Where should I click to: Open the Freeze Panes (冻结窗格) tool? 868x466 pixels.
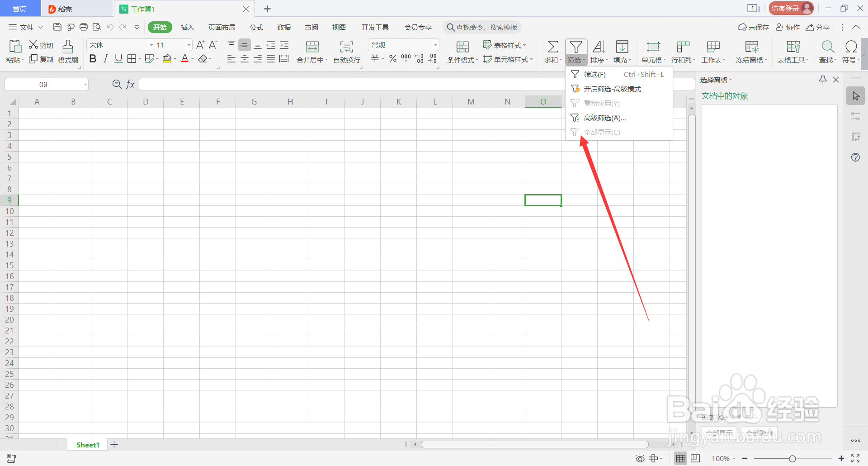click(x=750, y=51)
